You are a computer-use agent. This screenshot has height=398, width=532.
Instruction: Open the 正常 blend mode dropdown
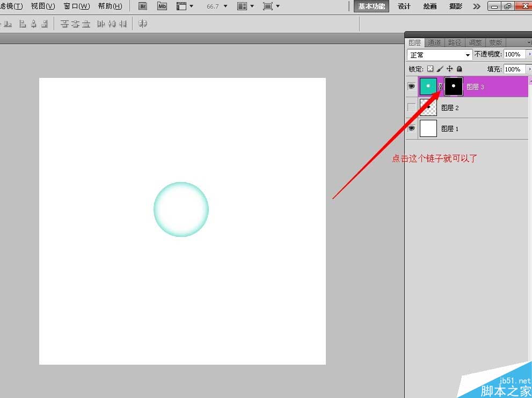[440, 55]
